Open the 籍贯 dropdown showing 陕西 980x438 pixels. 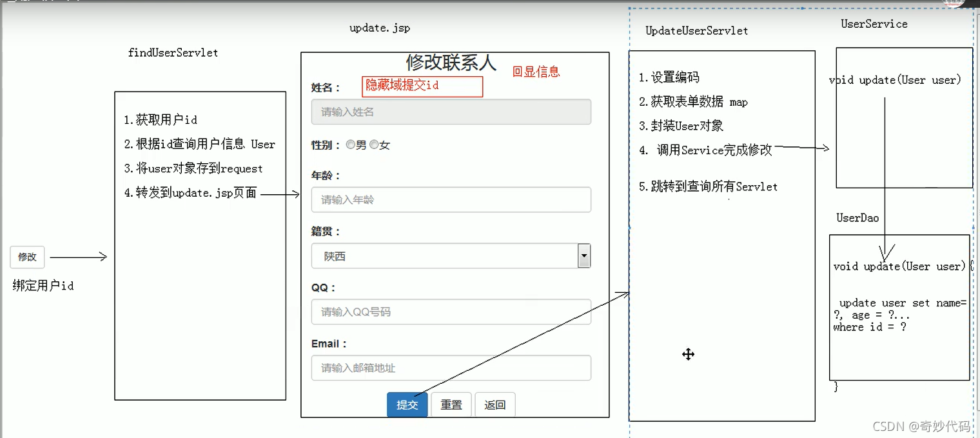pyautogui.click(x=451, y=256)
